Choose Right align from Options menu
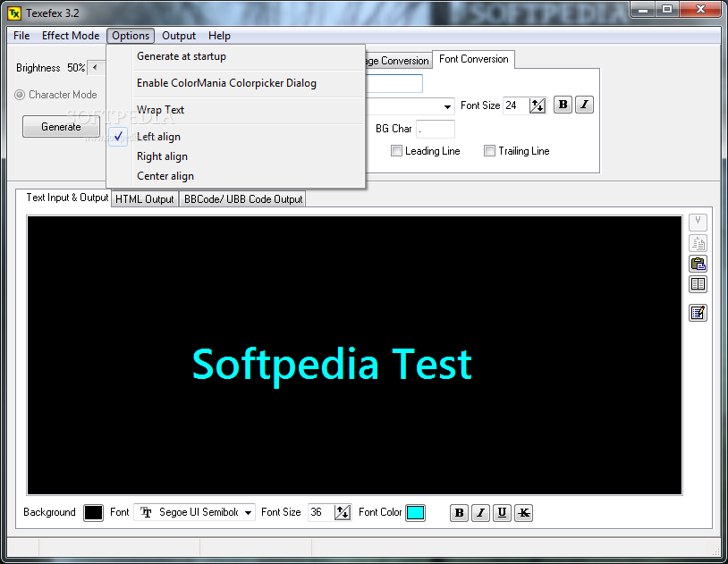 pos(236,156)
